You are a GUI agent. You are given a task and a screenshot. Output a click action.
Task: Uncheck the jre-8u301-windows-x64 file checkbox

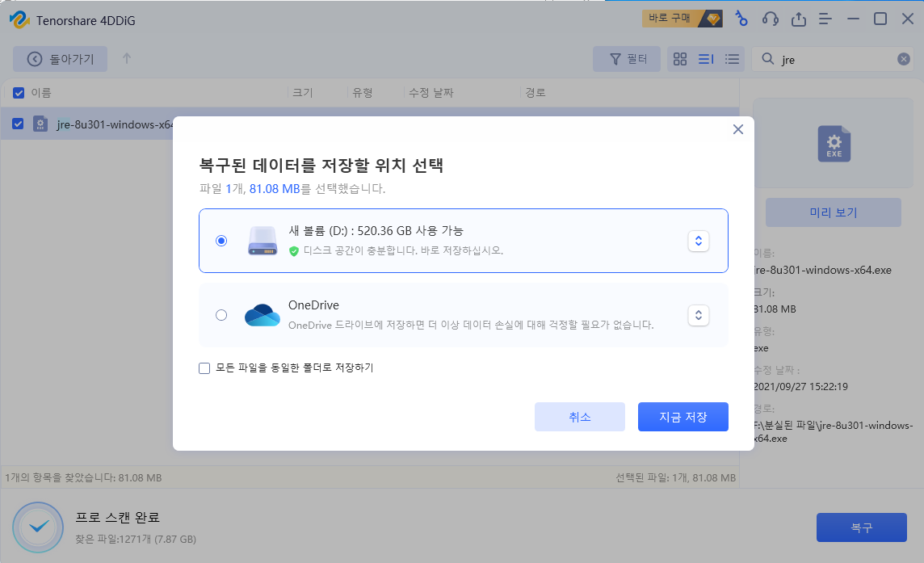[19, 124]
